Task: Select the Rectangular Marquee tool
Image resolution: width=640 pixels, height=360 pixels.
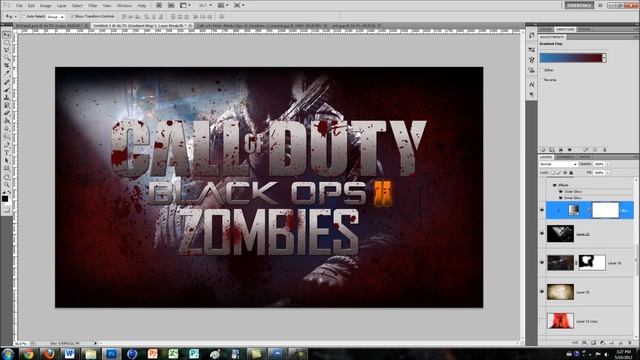Action: point(7,42)
